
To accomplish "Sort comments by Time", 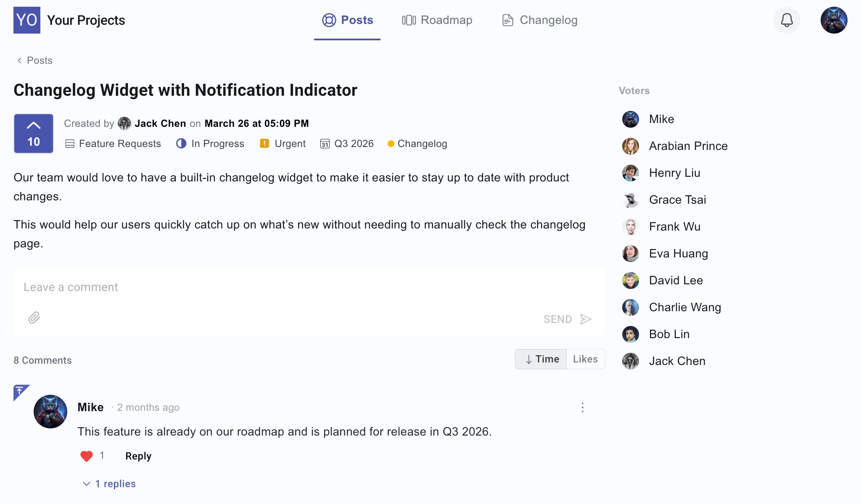I will [x=541, y=359].
